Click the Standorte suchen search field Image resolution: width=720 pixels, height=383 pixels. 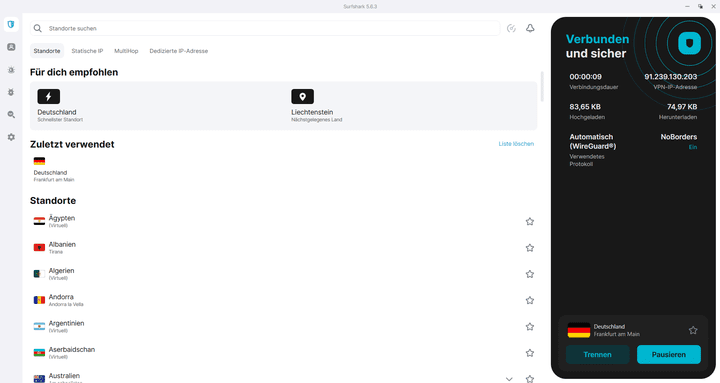coord(265,28)
